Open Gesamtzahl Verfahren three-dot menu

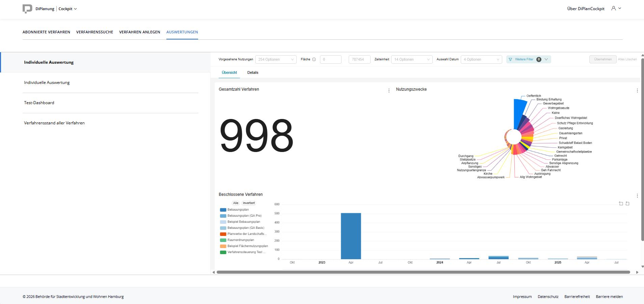(x=389, y=91)
